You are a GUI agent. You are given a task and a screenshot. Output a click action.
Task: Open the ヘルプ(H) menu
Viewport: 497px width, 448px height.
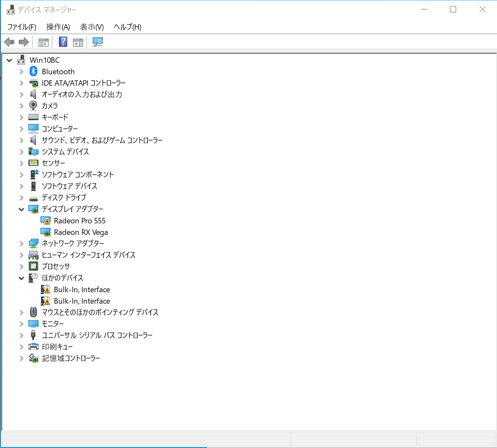coord(127,27)
